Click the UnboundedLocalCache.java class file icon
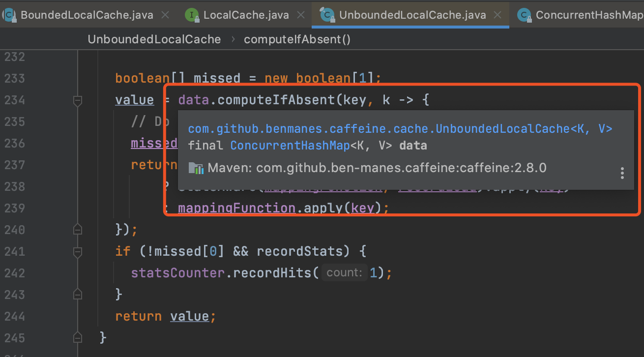Screen dimensions: 644x357 pos(326,15)
